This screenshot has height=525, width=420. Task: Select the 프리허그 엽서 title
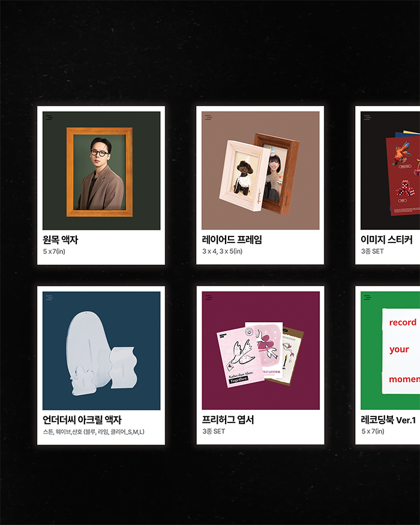point(228,420)
